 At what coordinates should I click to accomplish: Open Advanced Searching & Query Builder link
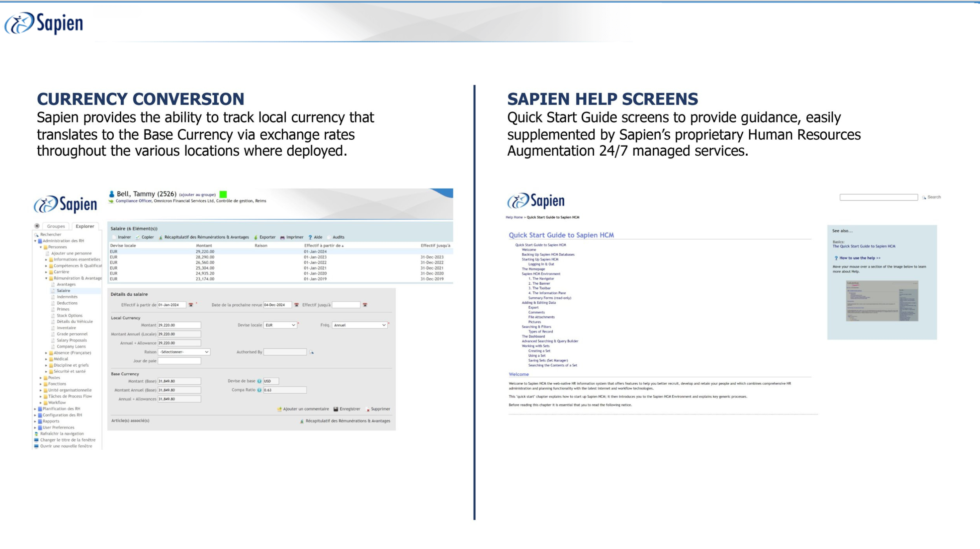550,341
